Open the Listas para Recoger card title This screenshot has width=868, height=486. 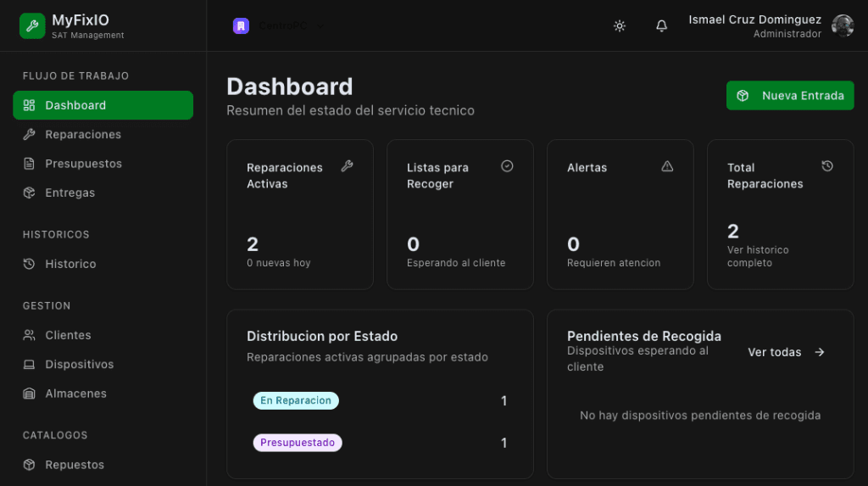(x=438, y=176)
